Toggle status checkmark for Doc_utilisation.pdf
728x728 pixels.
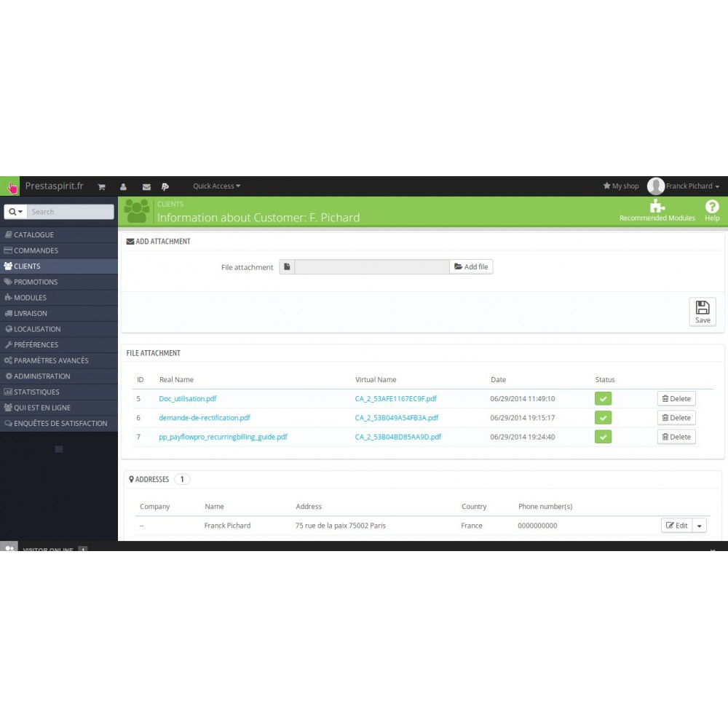point(603,399)
